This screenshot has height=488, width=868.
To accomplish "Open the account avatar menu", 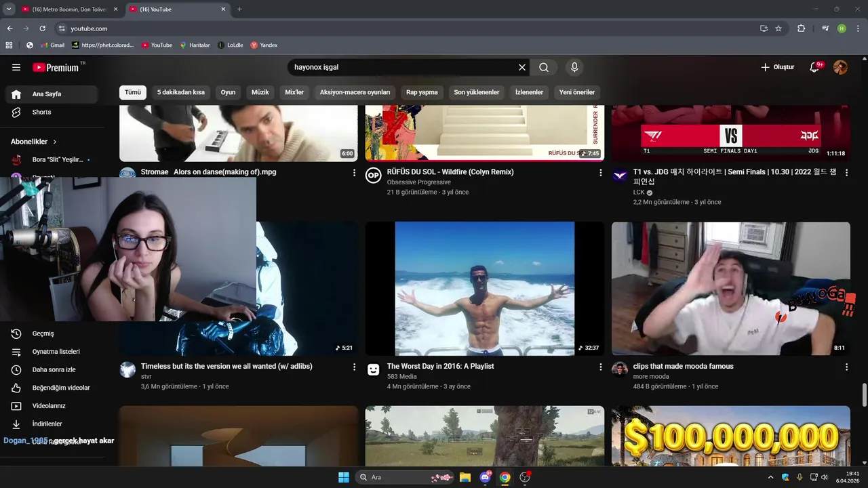I will pos(840,67).
